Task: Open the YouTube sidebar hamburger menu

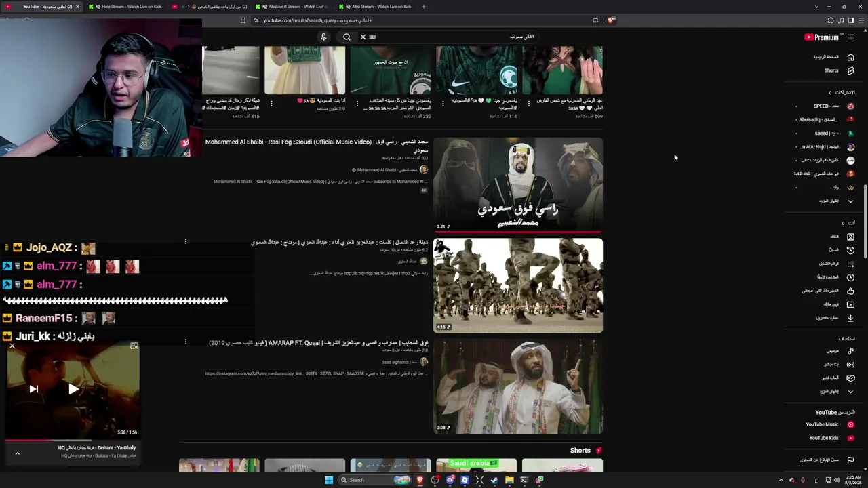Action: (x=850, y=37)
